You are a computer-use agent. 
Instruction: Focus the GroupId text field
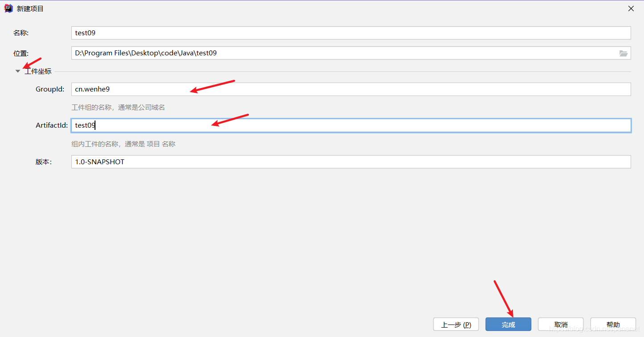pos(351,89)
